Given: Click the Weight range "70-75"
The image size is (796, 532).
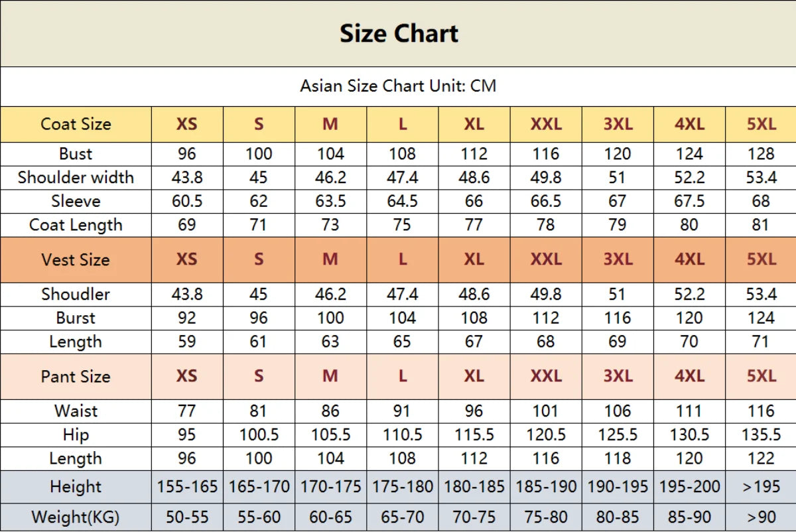Looking at the screenshot, I should click(474, 517).
